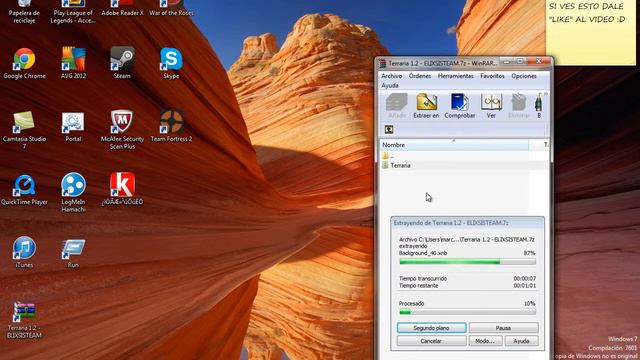This screenshot has width=640, height=360.
Task: Click Tiempo restante value 00:01:01
Action: (x=524, y=286)
